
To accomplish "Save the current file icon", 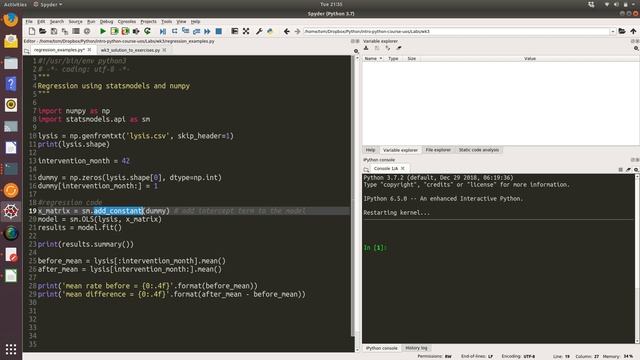I will coord(53,31).
